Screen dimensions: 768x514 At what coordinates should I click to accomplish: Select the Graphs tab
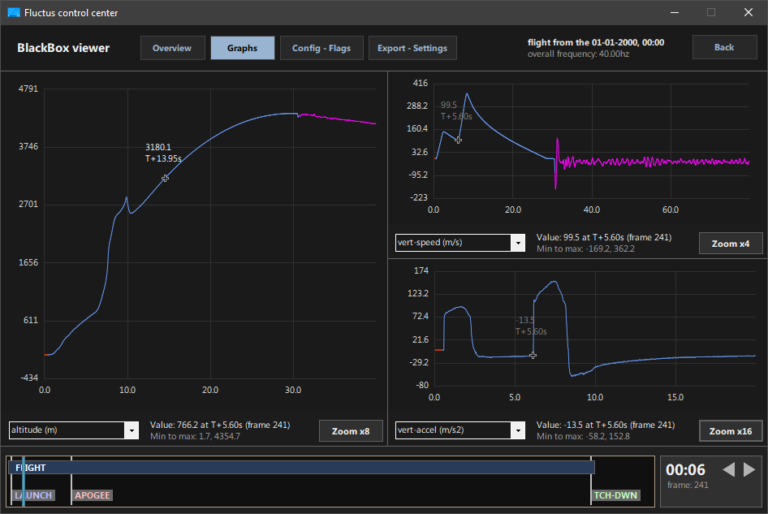(242, 48)
